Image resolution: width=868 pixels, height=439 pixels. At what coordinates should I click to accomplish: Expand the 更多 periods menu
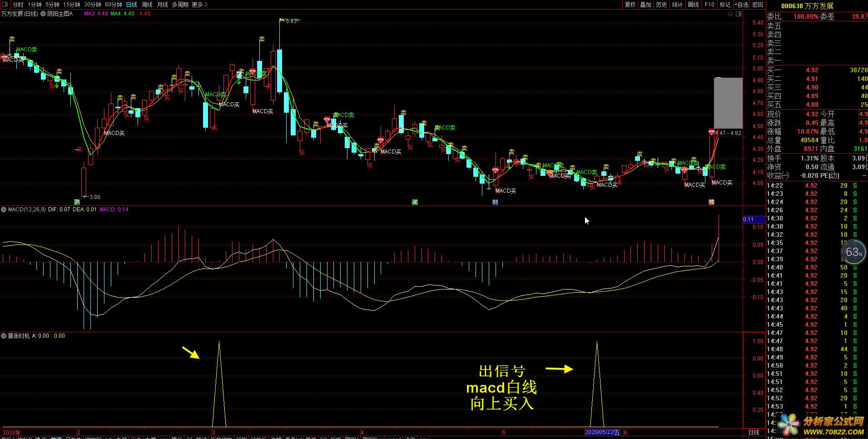(x=199, y=5)
